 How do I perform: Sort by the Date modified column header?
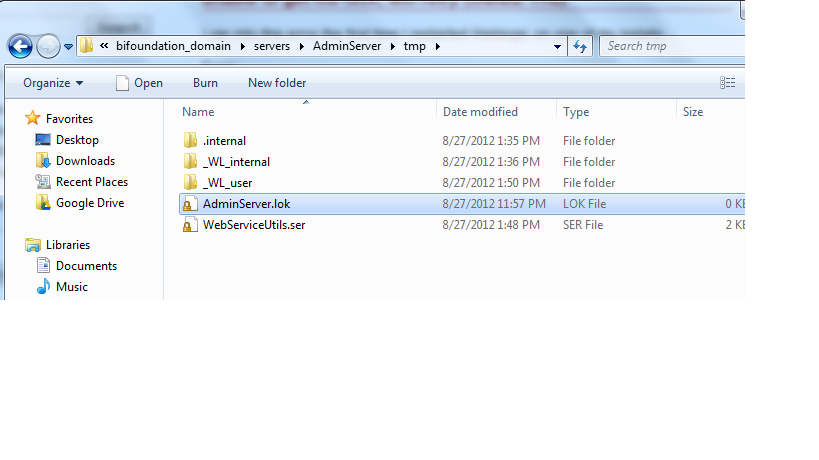[x=480, y=112]
